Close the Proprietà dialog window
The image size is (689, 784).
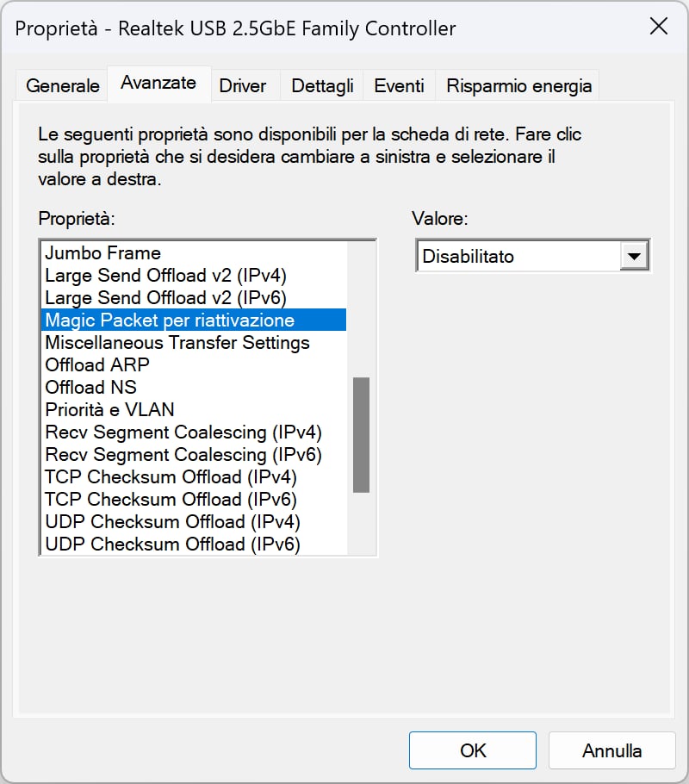659,26
